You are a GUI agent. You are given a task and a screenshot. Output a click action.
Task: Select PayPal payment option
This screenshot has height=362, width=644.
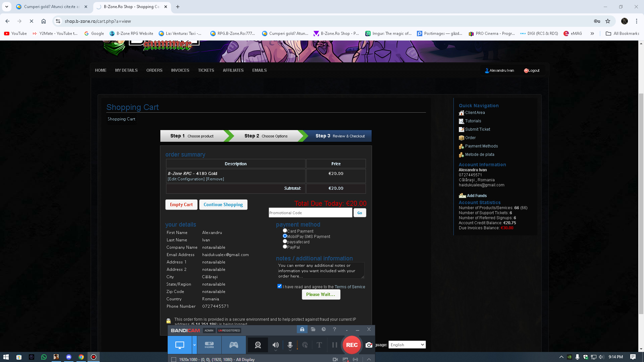[x=285, y=247]
